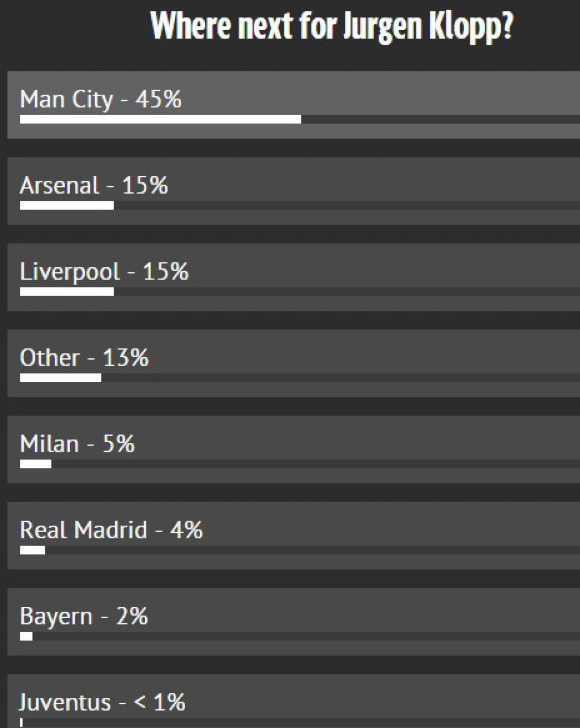The image size is (580, 728).
Task: Click the 'Real Madrid - 4%' label text
Action: pos(111,530)
